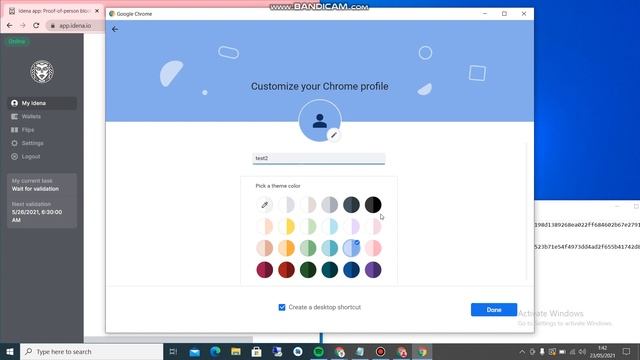
Task: Edit the profile avatar with the pencil icon
Action: click(334, 135)
